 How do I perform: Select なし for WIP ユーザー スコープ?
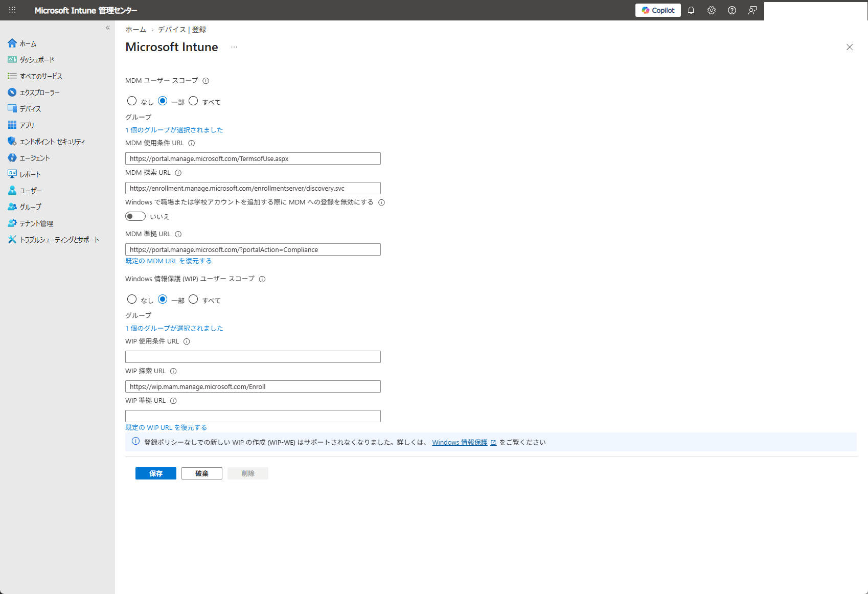pyautogui.click(x=132, y=299)
